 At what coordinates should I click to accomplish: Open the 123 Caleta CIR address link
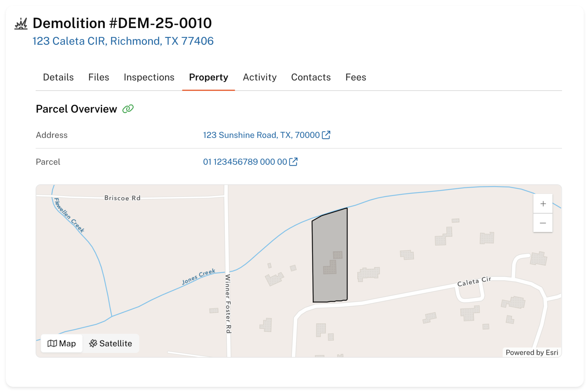click(123, 41)
